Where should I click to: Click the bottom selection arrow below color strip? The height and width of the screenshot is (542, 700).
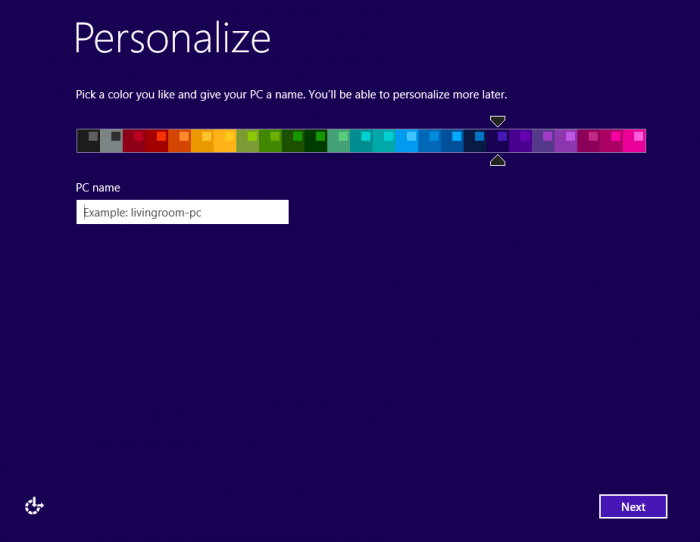point(497,160)
